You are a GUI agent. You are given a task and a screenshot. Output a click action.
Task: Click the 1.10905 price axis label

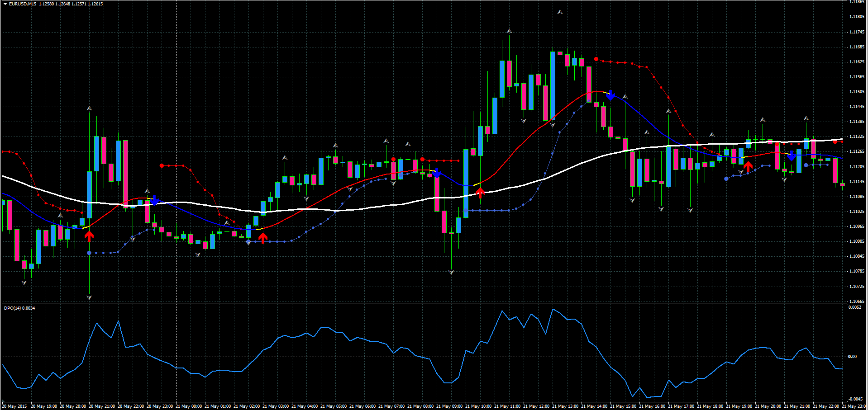coord(856,241)
